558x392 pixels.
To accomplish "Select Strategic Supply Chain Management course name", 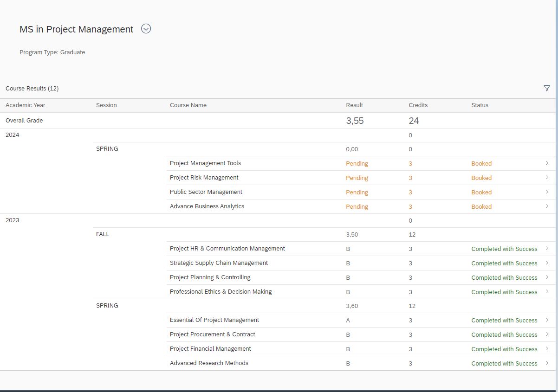I will [x=219, y=263].
